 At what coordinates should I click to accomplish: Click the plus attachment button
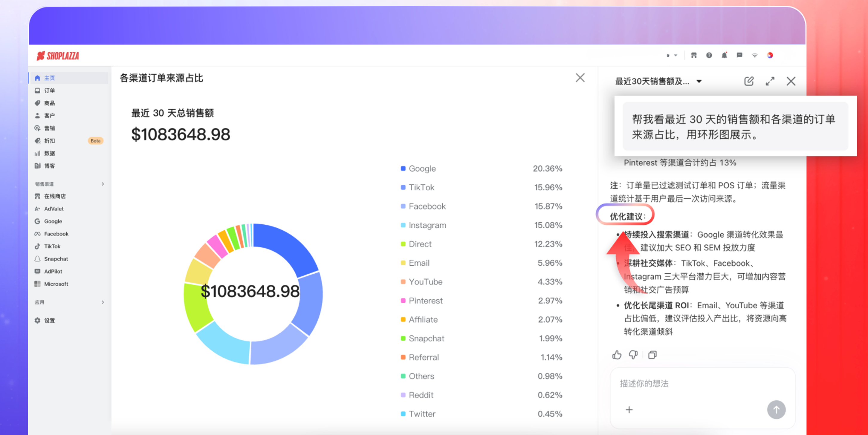(x=629, y=409)
